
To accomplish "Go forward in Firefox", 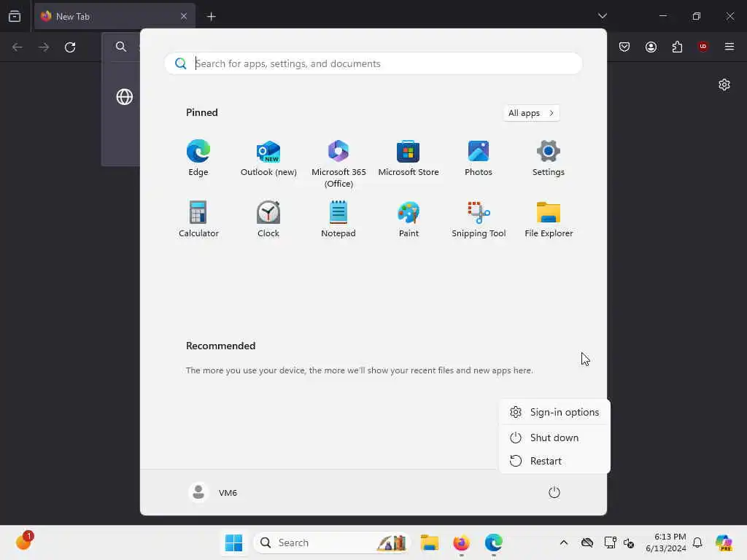I will [44, 47].
